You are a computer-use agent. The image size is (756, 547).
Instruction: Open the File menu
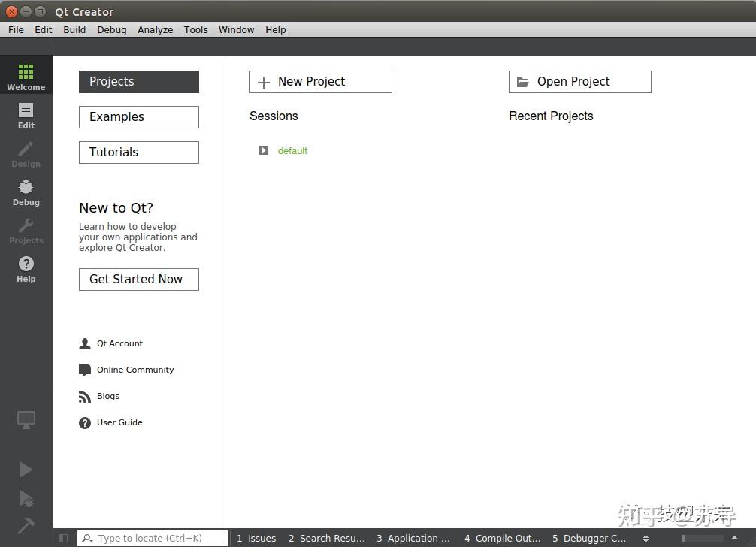[x=16, y=30]
